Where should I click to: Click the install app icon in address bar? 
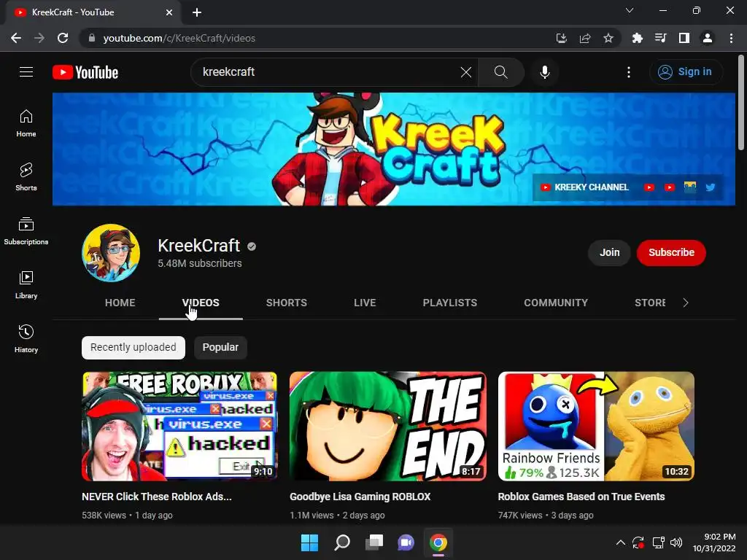[x=562, y=38]
